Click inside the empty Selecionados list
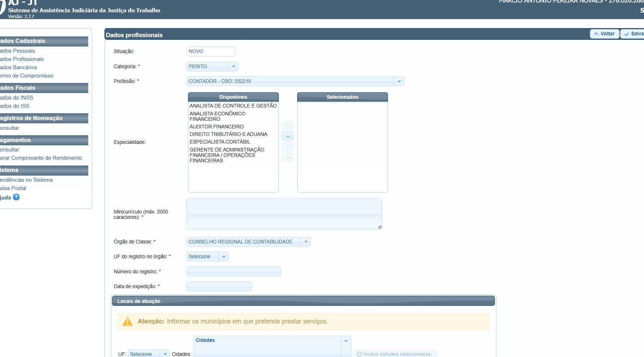644x357 pixels. coord(342,147)
